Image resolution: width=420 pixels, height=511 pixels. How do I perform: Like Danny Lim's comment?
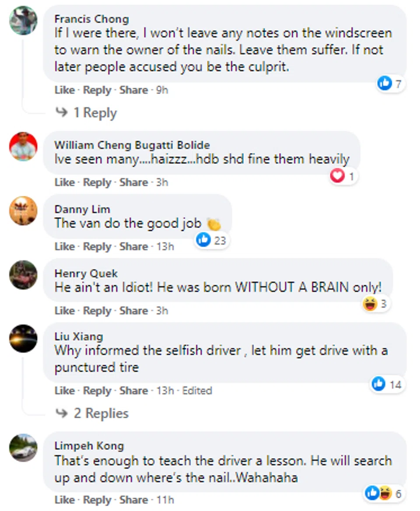tap(64, 247)
